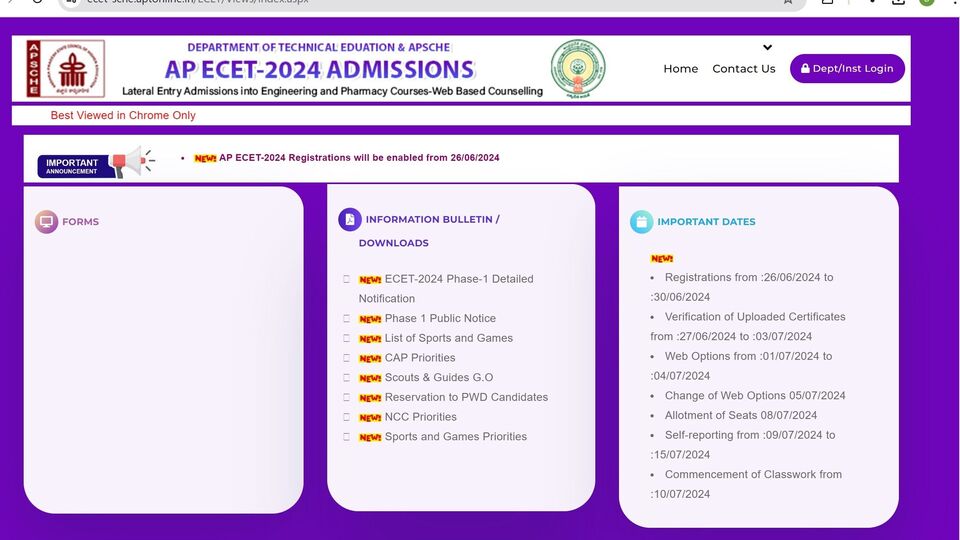The height and width of the screenshot is (540, 960).
Task: Click the Important Dates calendar icon
Action: pyautogui.click(x=641, y=222)
